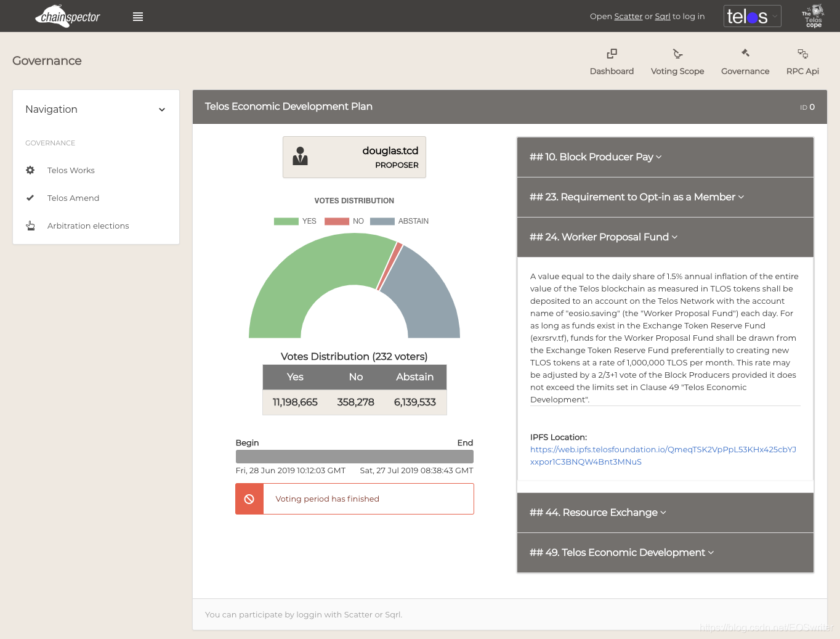Image resolution: width=840 pixels, height=639 pixels.
Task: Click the ID 0 label
Action: [807, 107]
